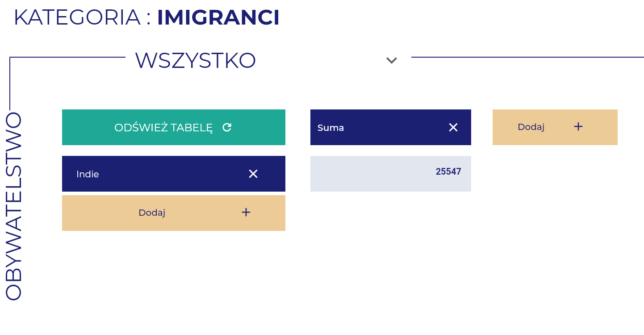Open the WSZYSTKO selector by its label
Viewport: 644px width, 335px height.
click(196, 60)
